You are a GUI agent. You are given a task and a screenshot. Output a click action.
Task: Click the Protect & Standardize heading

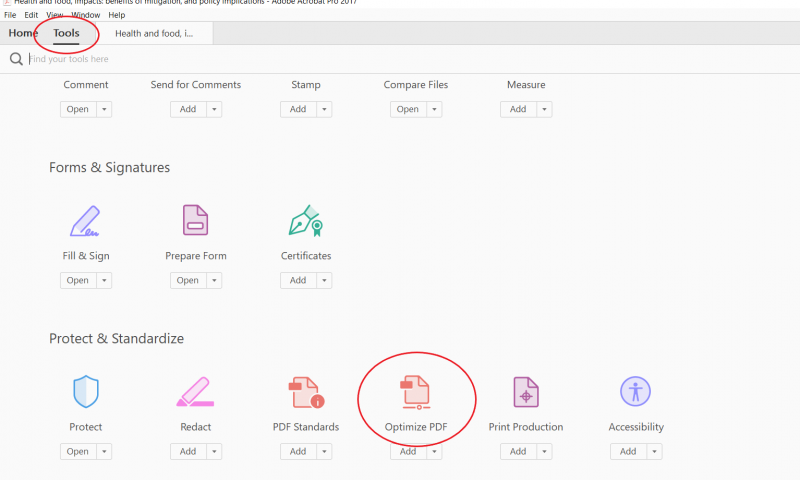(116, 339)
